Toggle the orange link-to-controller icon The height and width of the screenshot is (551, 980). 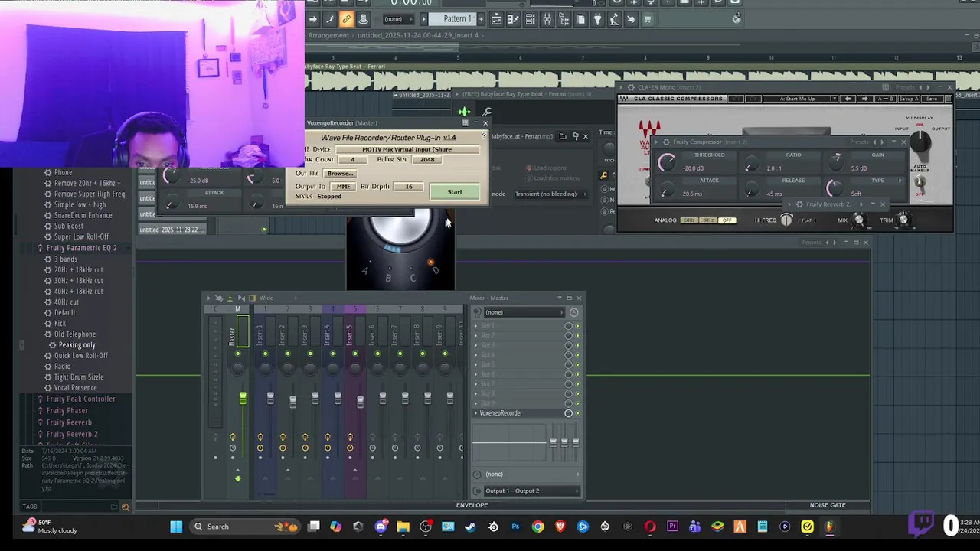click(x=346, y=19)
